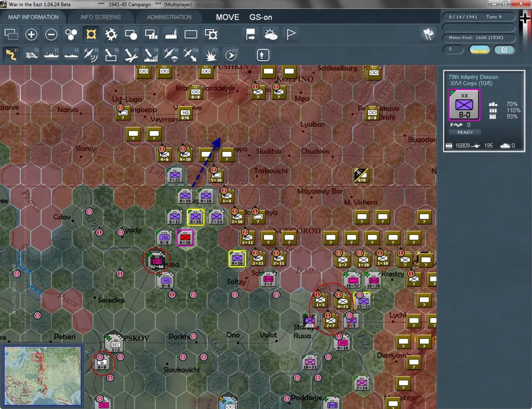Select the 10=31 infantry unit counter
Screen dimensions: 532x409
pyautogui.click(x=310, y=362)
